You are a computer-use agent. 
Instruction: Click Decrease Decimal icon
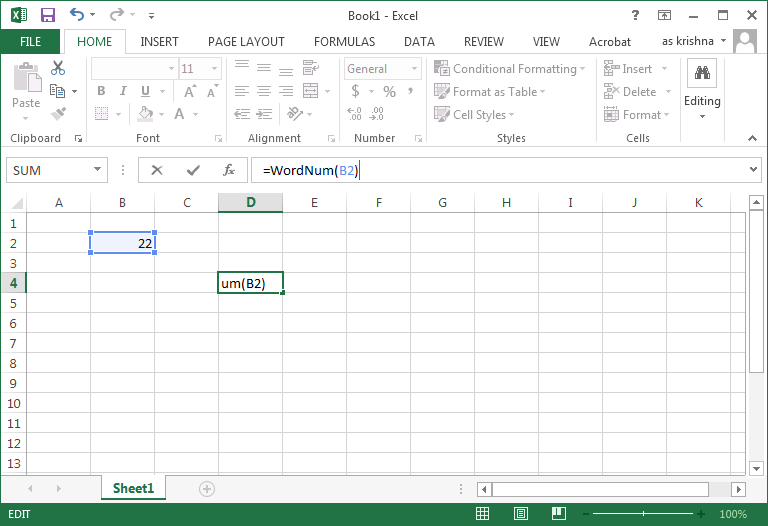(377, 114)
